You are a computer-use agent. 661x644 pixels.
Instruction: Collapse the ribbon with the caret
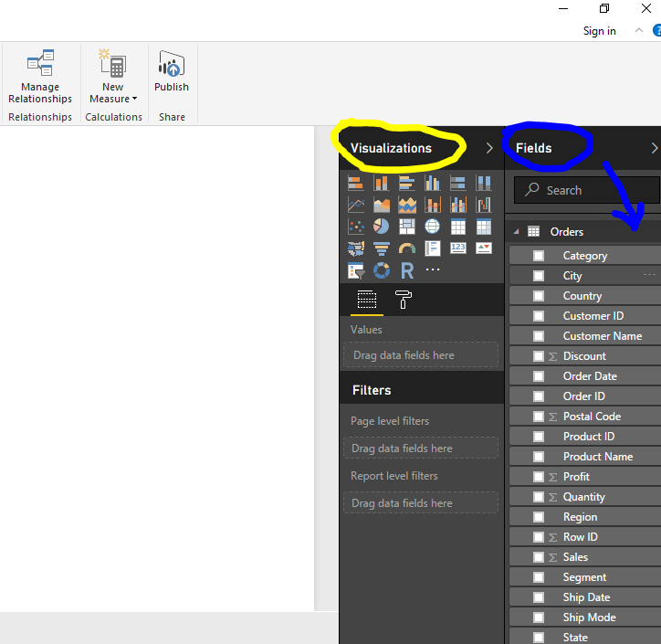click(639, 30)
